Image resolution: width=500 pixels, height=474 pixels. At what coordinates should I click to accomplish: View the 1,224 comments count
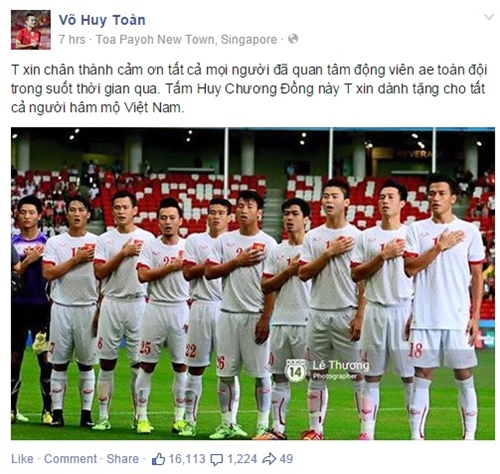click(242, 459)
